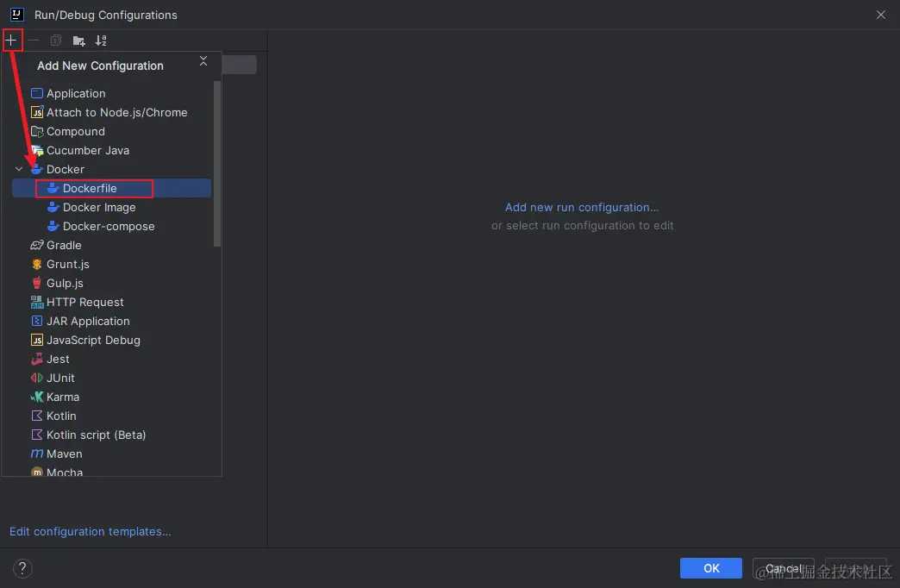
Task: Click the Cancel button
Action: coord(783,568)
